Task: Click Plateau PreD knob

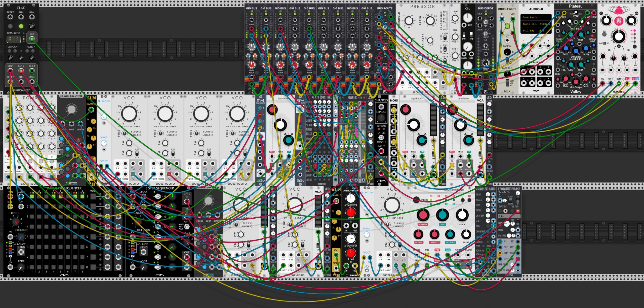Action: [x=576, y=12]
